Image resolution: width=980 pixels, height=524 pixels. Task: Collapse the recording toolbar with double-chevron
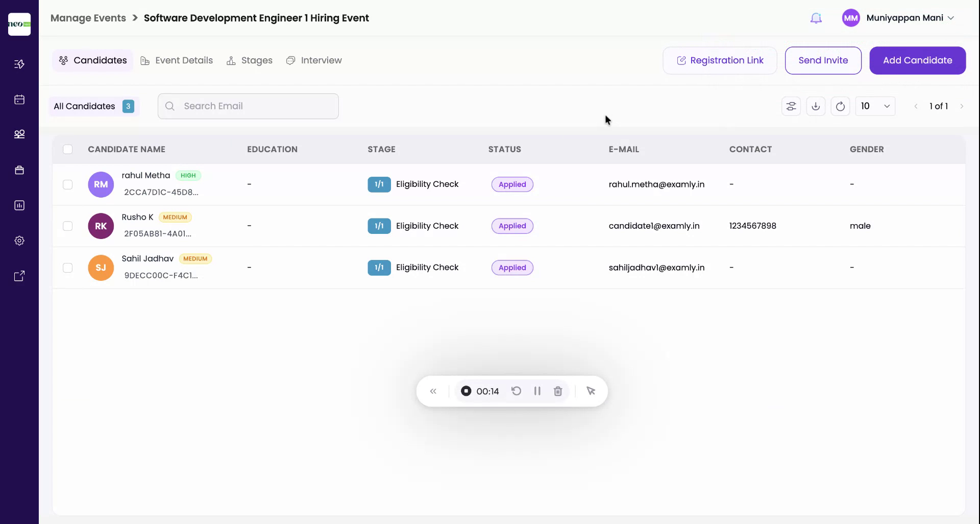(433, 391)
